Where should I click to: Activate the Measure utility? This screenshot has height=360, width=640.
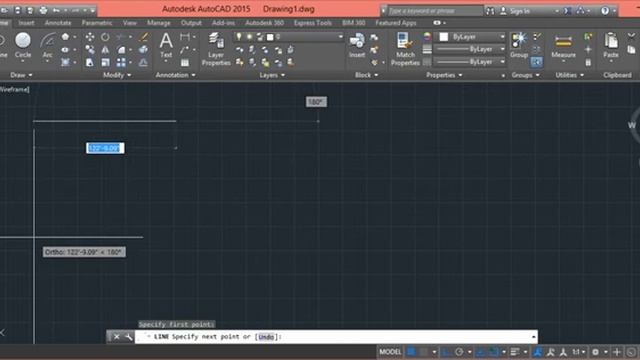[x=563, y=46]
